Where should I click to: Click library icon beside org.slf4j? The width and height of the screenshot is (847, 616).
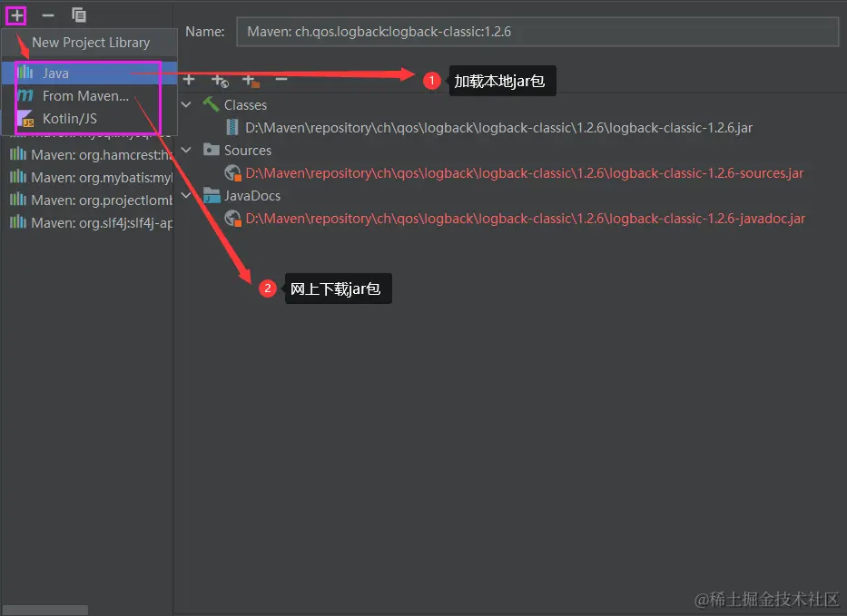pyautogui.click(x=18, y=222)
